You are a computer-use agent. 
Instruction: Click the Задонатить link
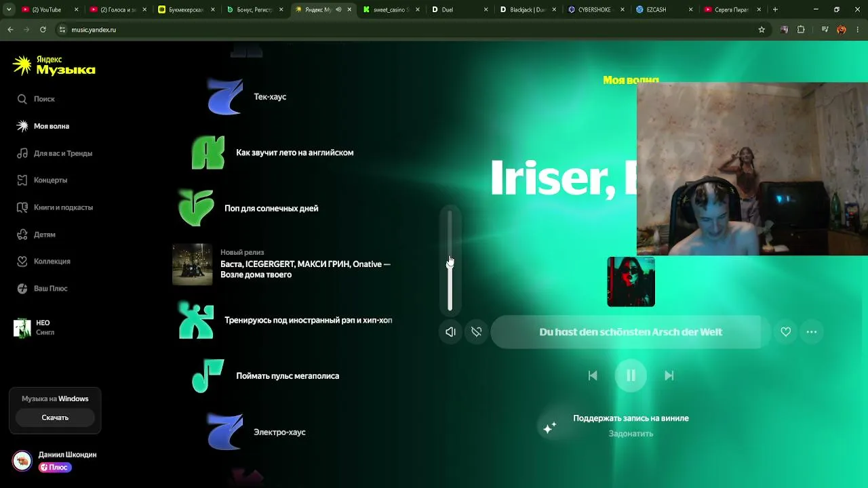pos(631,434)
